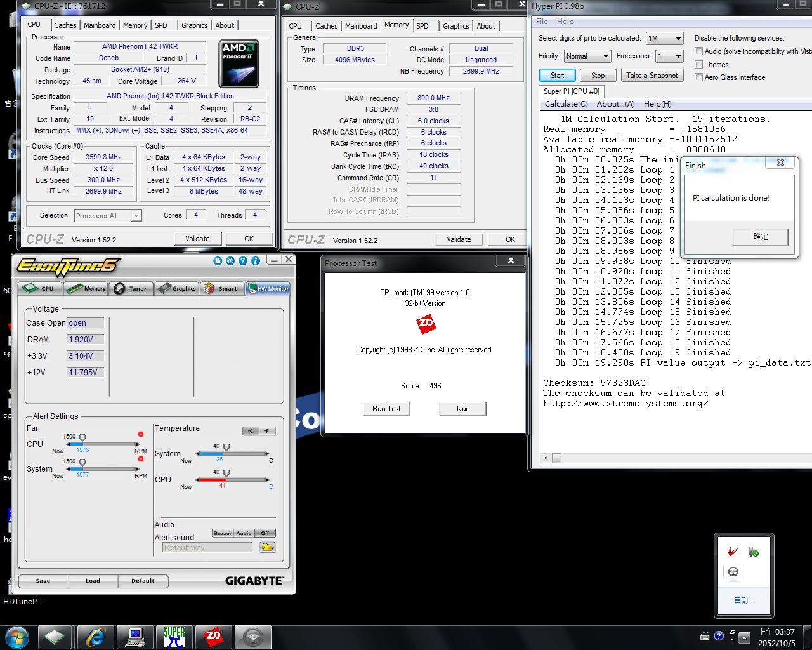This screenshot has width=812, height=650.
Task: Click Run Test in Processor Test window
Action: pos(386,409)
